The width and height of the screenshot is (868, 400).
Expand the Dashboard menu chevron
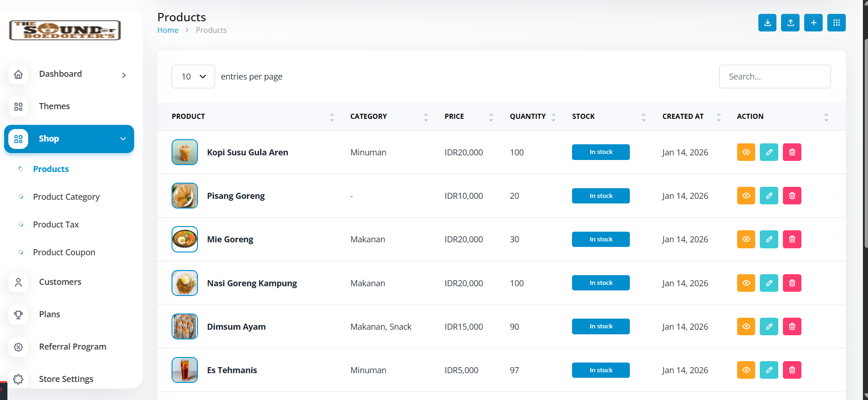(x=124, y=75)
